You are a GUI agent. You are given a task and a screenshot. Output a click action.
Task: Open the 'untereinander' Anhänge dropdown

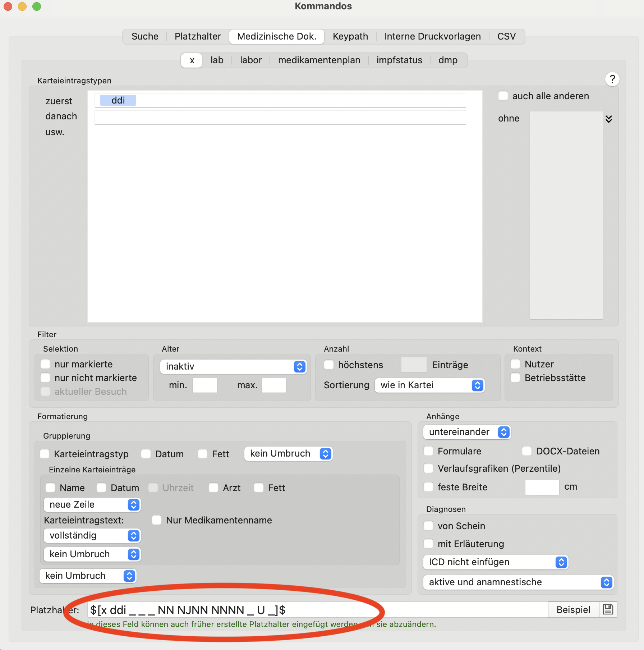pos(467,432)
